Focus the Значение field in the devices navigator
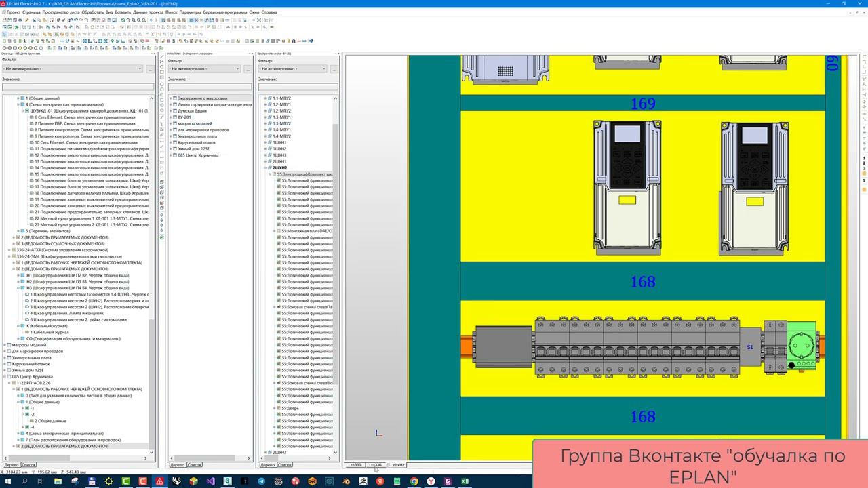The width and height of the screenshot is (868, 488). coord(210,87)
